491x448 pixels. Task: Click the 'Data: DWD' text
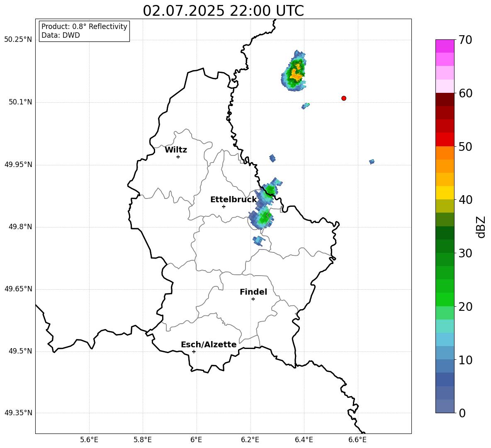click(x=61, y=35)
